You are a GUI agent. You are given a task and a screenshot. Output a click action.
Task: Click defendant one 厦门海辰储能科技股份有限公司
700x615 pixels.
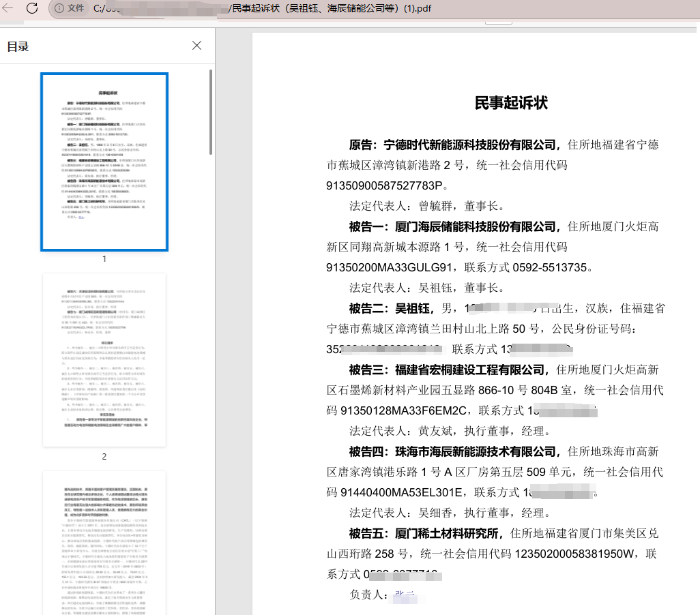coord(476,227)
